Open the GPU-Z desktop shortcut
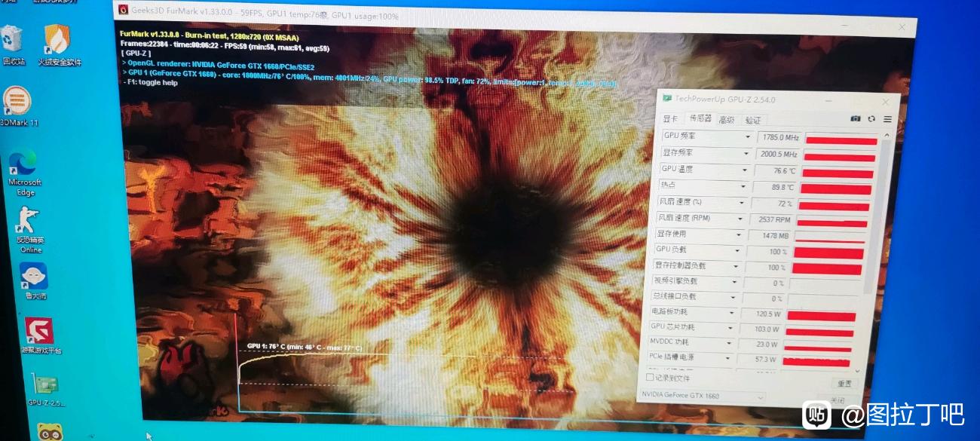Image resolution: width=980 pixels, height=441 pixels. click(45, 390)
